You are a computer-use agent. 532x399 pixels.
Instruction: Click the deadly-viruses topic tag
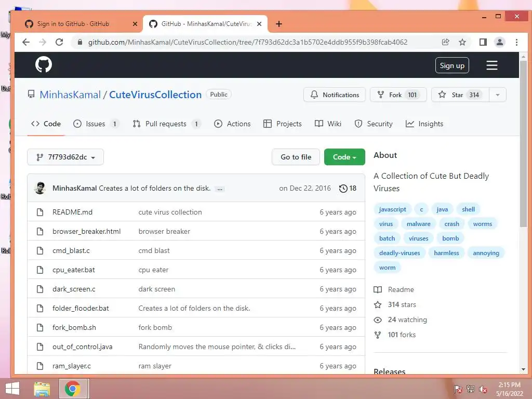pos(400,253)
